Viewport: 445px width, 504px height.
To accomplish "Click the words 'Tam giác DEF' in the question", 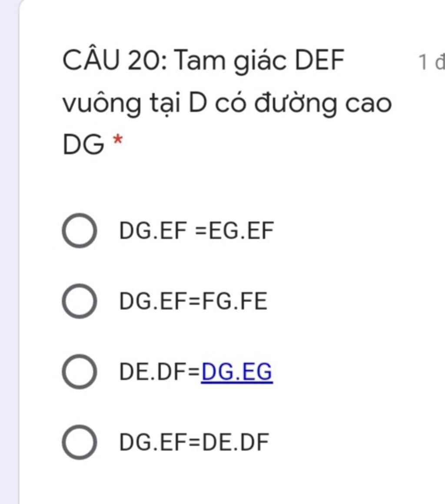I will [x=259, y=60].
